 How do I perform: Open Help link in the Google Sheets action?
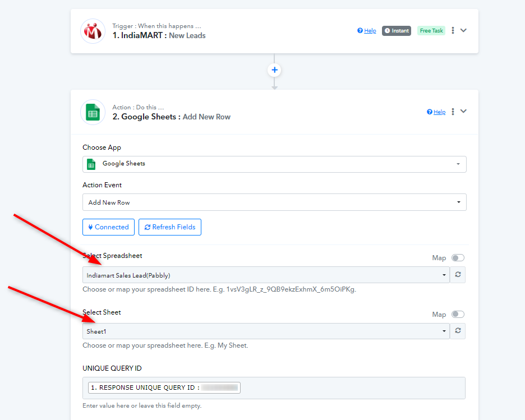pyautogui.click(x=436, y=112)
